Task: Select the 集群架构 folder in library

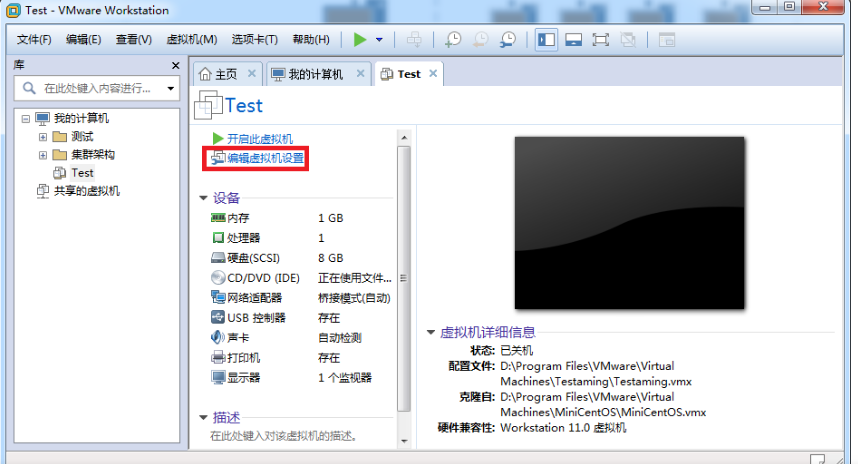Action: 93,155
